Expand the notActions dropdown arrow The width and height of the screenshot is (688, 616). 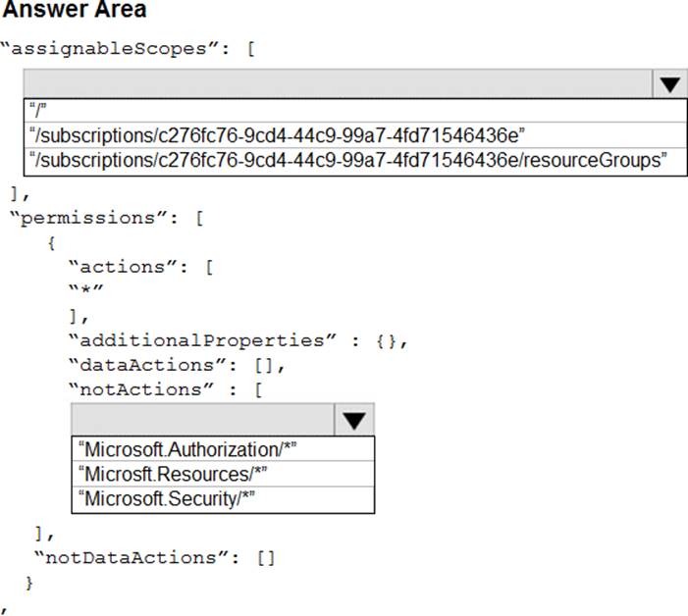[x=354, y=420]
